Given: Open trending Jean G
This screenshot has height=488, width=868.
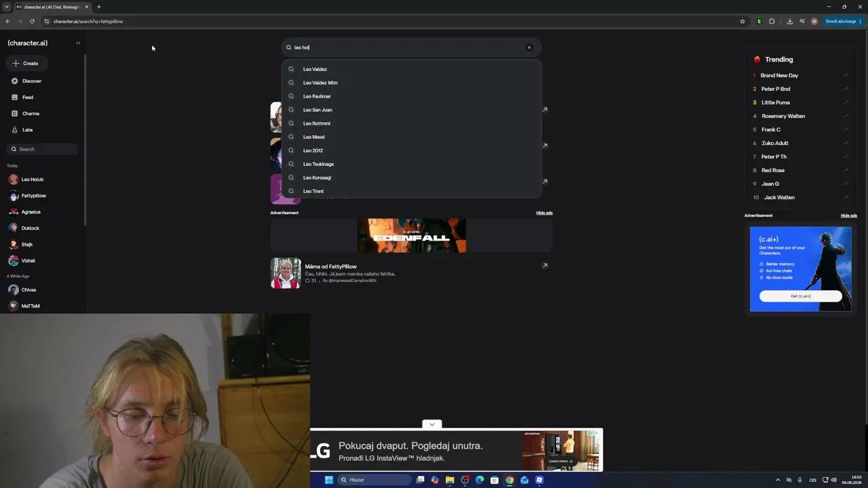Looking at the screenshot, I should point(770,184).
